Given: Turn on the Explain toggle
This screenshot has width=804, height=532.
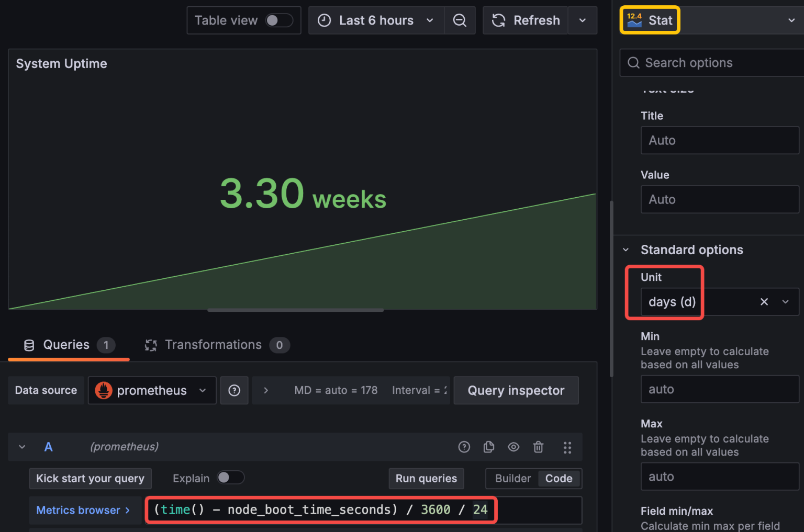Looking at the screenshot, I should point(230,478).
